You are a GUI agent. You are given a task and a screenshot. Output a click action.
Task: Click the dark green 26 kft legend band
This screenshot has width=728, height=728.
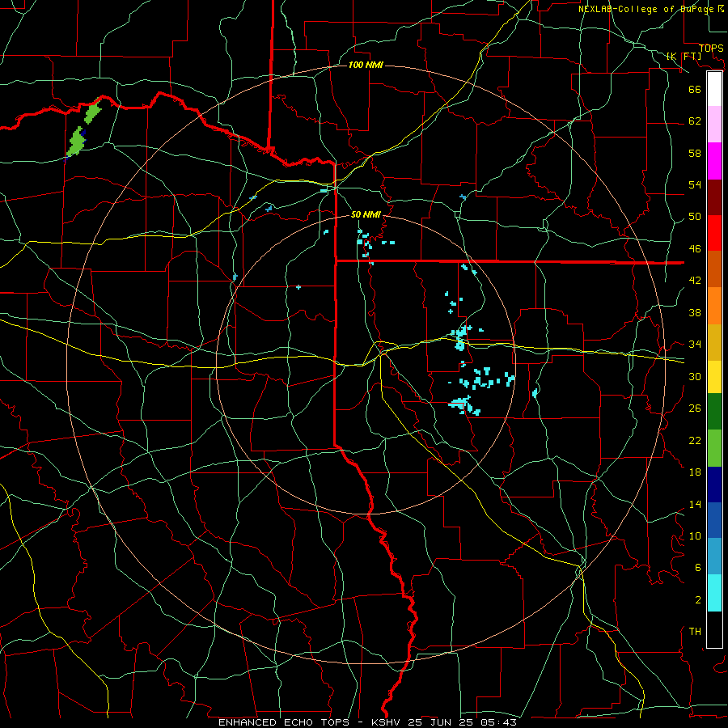click(x=714, y=412)
